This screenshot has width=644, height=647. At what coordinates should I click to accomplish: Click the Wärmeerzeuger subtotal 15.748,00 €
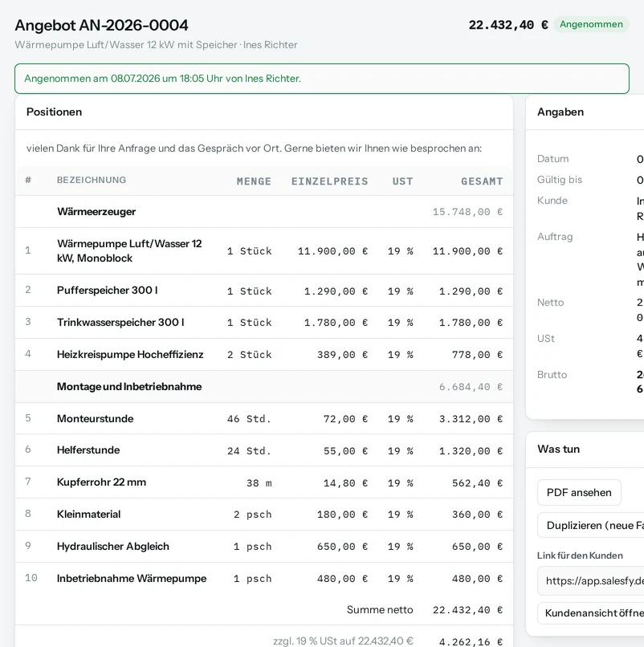[x=467, y=212]
